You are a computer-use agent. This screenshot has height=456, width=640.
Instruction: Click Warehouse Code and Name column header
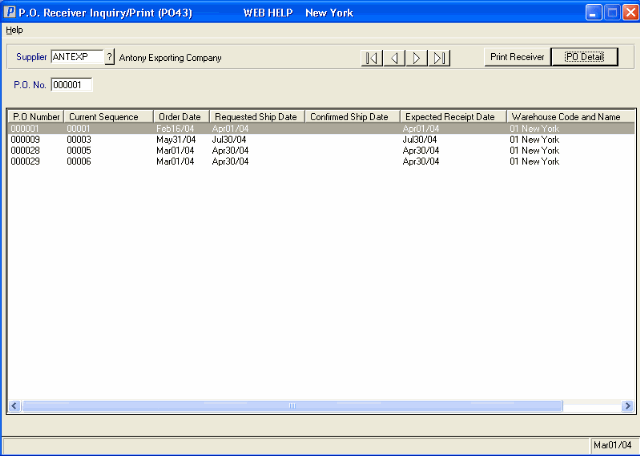[571, 117]
